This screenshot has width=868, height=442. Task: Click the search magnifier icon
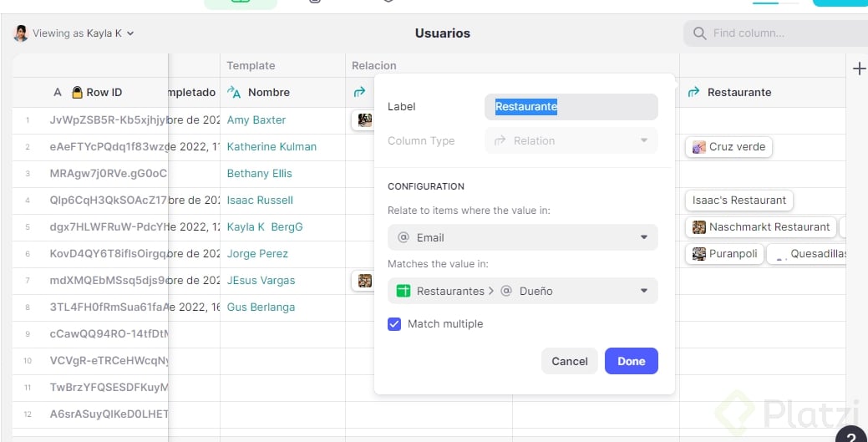click(699, 33)
